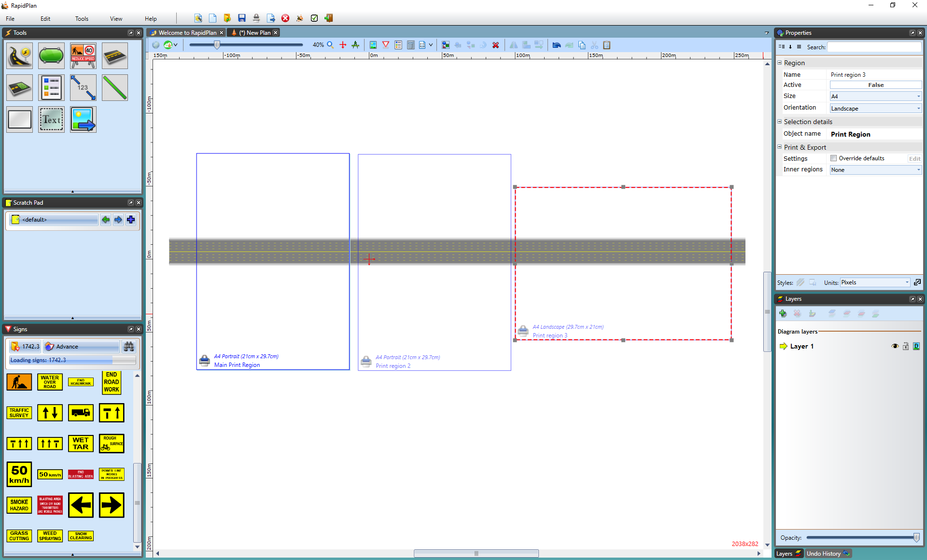The height and width of the screenshot is (560, 927).
Task: Select the text label tool
Action: pyautogui.click(x=51, y=119)
